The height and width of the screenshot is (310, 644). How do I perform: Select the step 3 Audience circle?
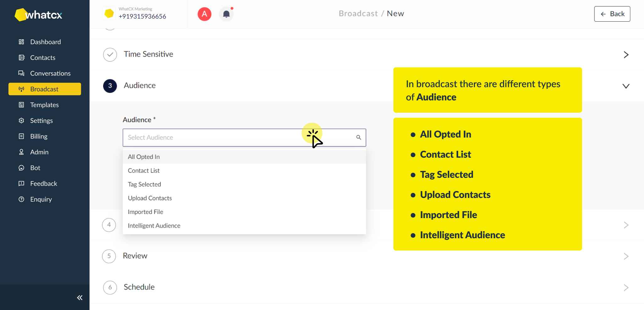point(110,86)
